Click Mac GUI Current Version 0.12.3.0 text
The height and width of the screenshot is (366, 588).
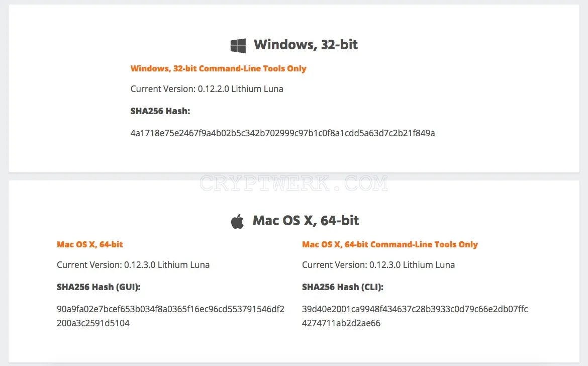[x=133, y=265]
